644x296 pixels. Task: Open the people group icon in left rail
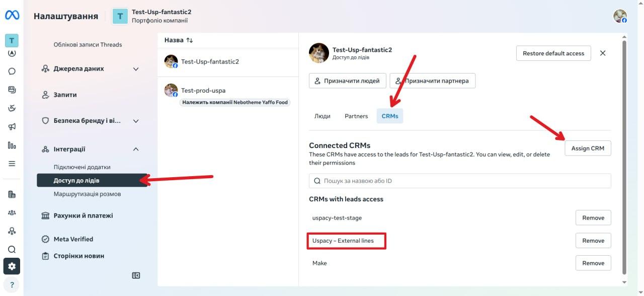tap(12, 212)
